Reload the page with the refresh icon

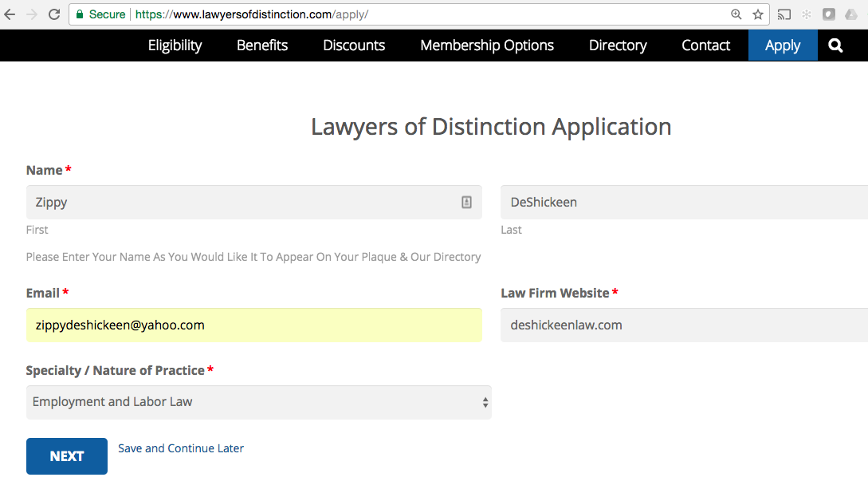click(x=53, y=14)
